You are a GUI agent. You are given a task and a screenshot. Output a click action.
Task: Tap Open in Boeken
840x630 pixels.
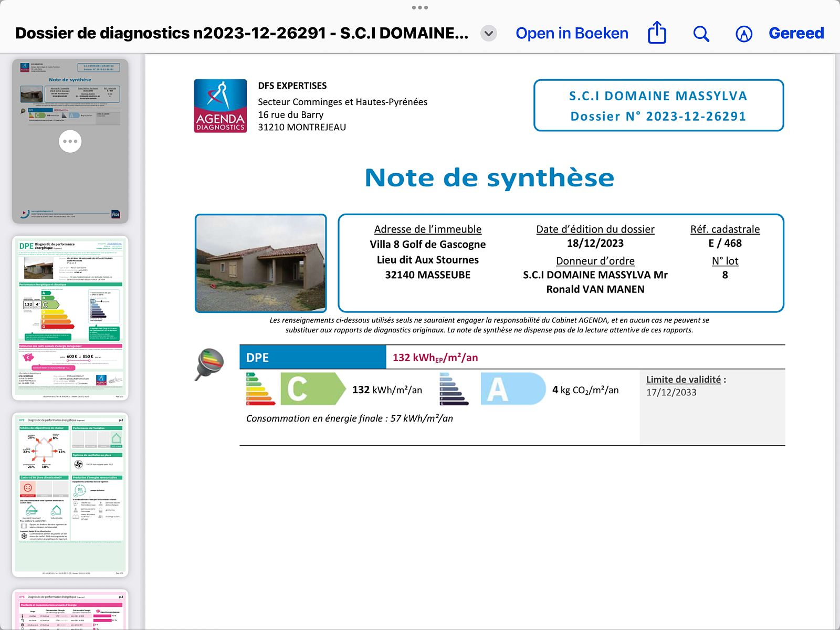572,33
